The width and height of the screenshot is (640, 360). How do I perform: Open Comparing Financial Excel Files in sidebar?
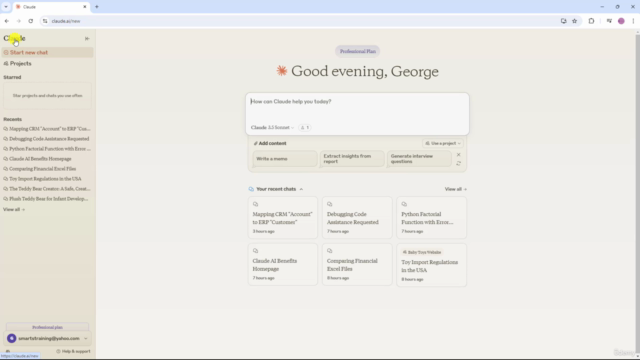[x=40, y=169]
